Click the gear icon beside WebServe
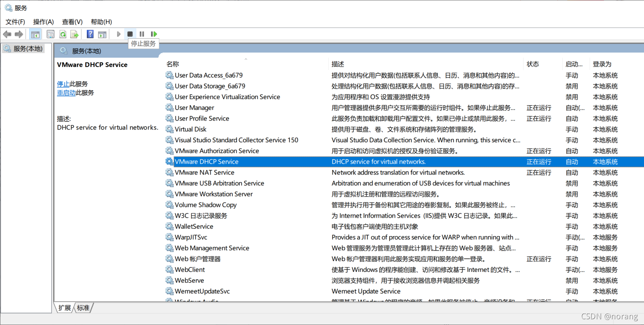The height and width of the screenshot is (325, 644). click(170, 280)
